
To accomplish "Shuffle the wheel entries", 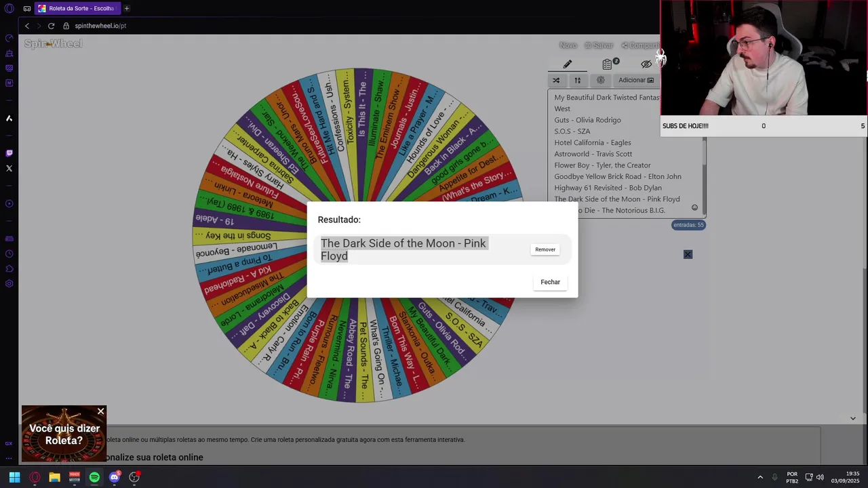I will coord(556,80).
